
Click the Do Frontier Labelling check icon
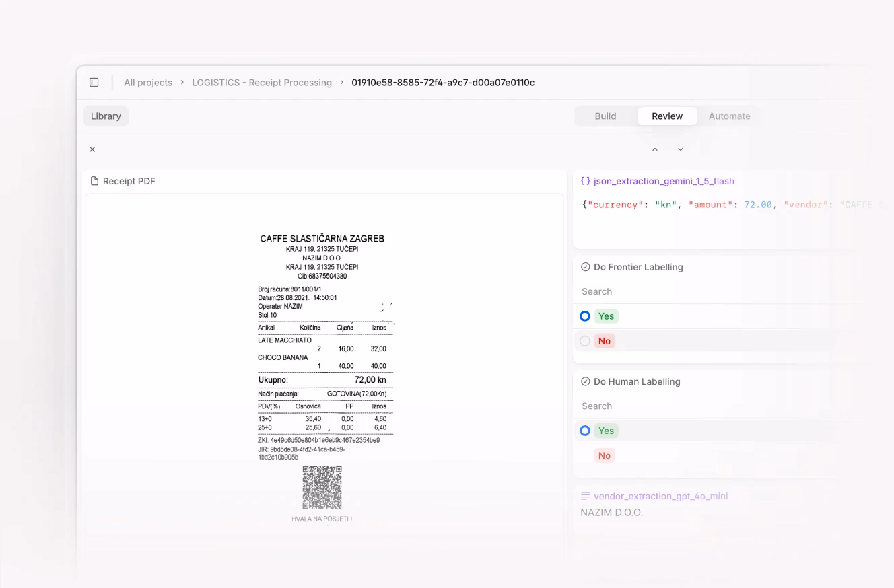pyautogui.click(x=586, y=267)
